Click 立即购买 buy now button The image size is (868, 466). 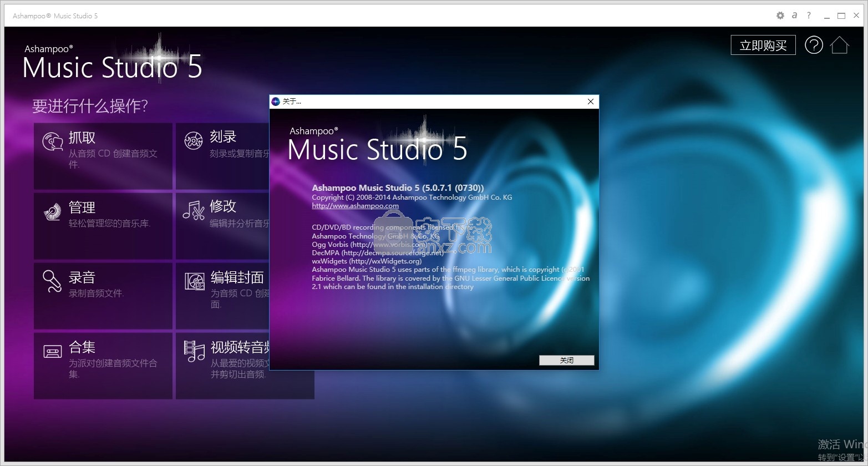click(763, 45)
